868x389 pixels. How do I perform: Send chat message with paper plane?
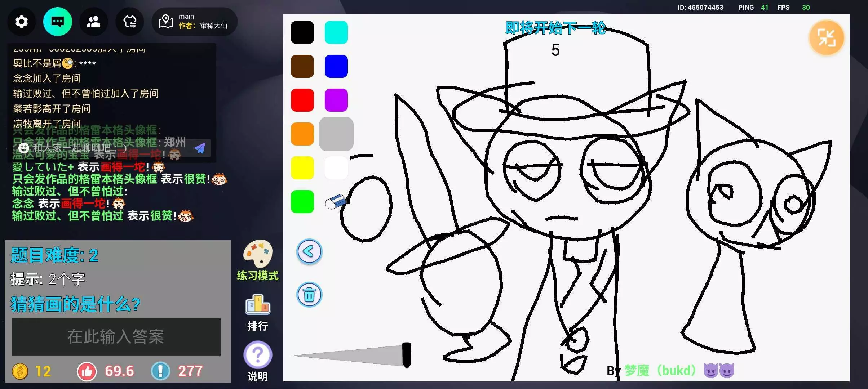tap(200, 148)
